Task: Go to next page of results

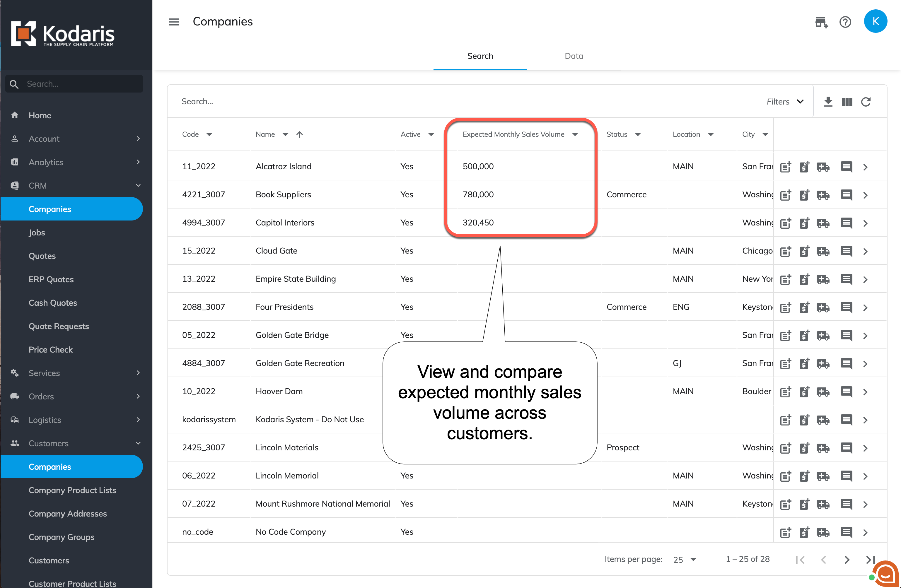Action: [847, 559]
